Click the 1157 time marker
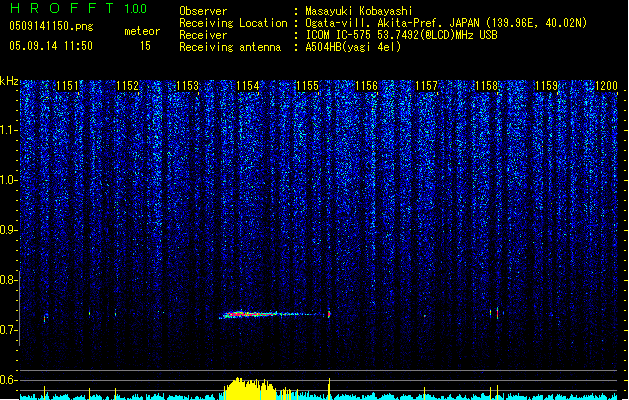Screen dimensions: 629x400 click(426, 86)
